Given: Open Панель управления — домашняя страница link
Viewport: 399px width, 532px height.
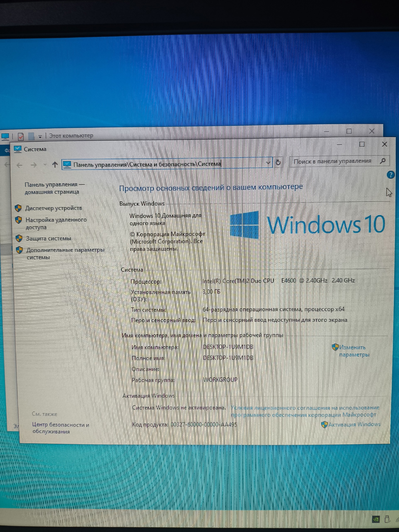Looking at the screenshot, I should pos(55,188).
